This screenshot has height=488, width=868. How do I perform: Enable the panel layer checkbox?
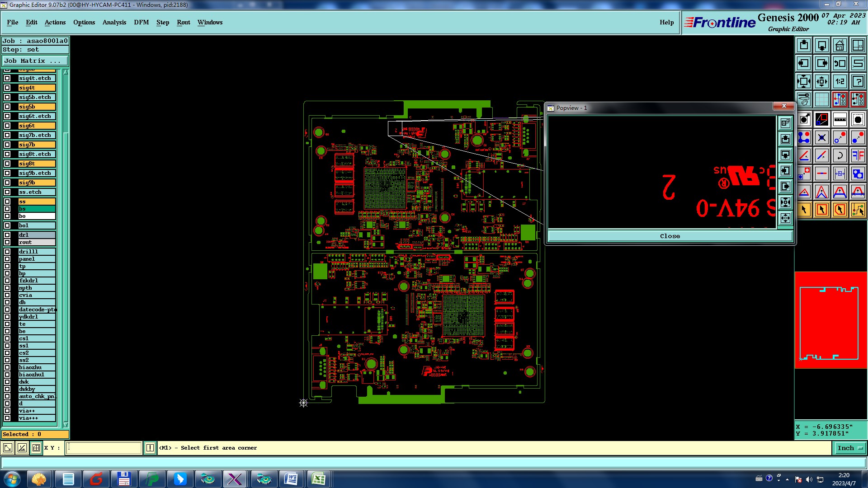[7, 259]
